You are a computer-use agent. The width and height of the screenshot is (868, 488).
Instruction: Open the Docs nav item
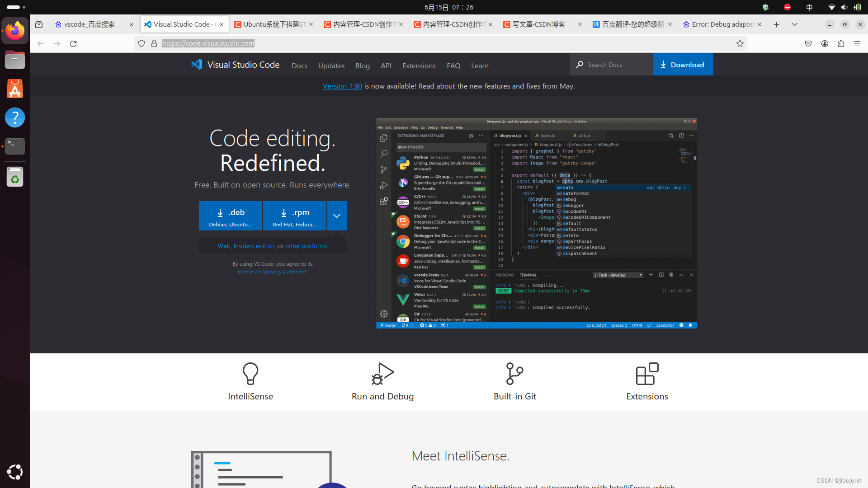[299, 66]
